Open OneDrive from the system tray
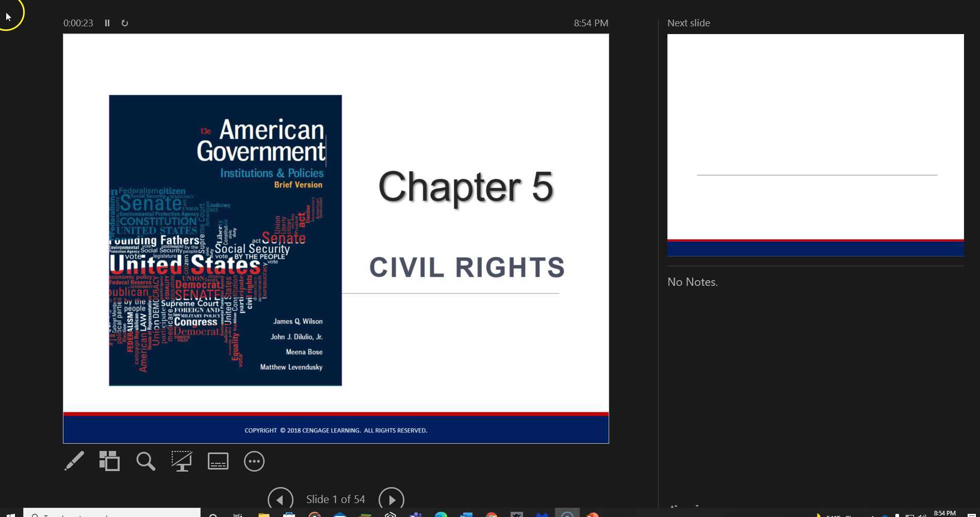 886,514
